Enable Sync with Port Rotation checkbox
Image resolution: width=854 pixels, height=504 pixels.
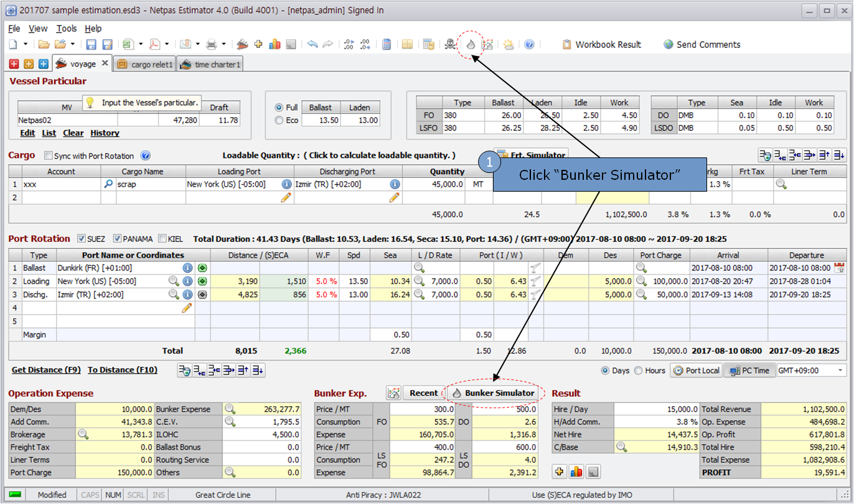49,156
